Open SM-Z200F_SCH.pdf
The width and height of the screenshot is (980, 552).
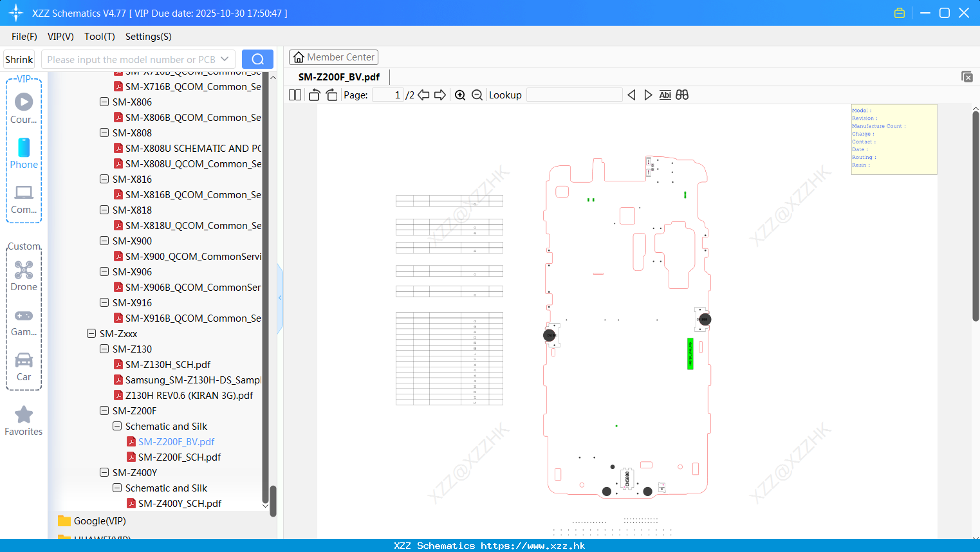point(180,457)
